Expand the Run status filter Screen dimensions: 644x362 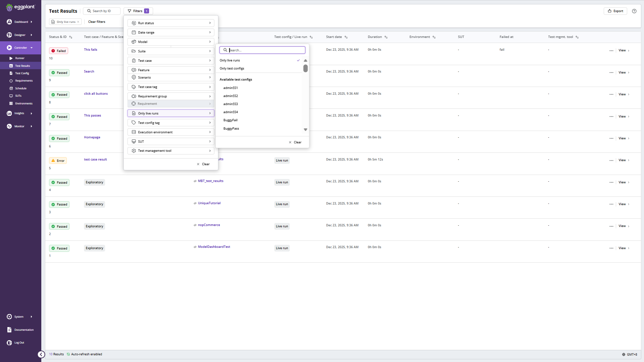pos(171,23)
